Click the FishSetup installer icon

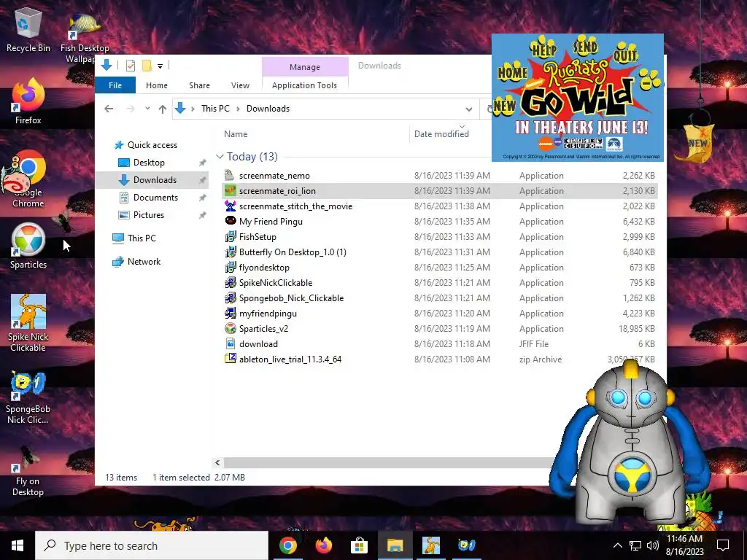(x=230, y=236)
